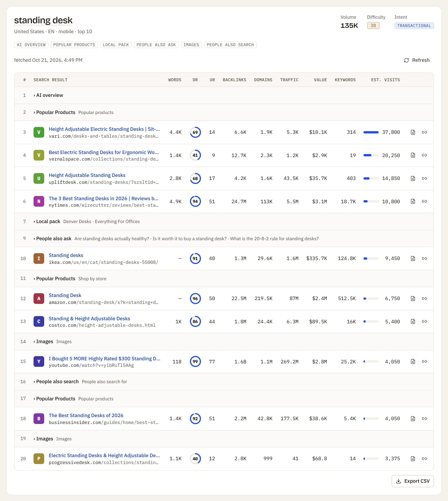Open link icon for vari.com row
Image resolution: width=448 pixels, height=501 pixels.
pos(424,132)
